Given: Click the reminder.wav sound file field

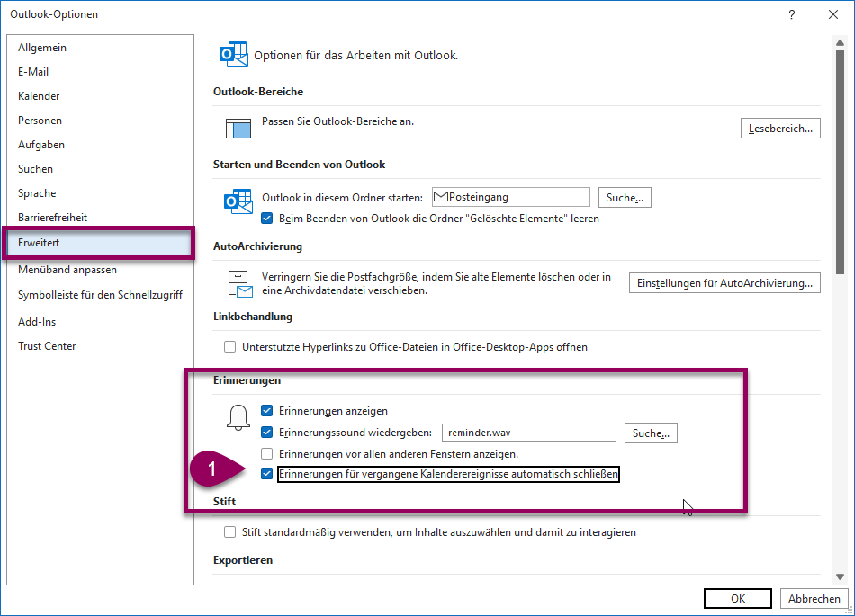Looking at the screenshot, I should 529,433.
